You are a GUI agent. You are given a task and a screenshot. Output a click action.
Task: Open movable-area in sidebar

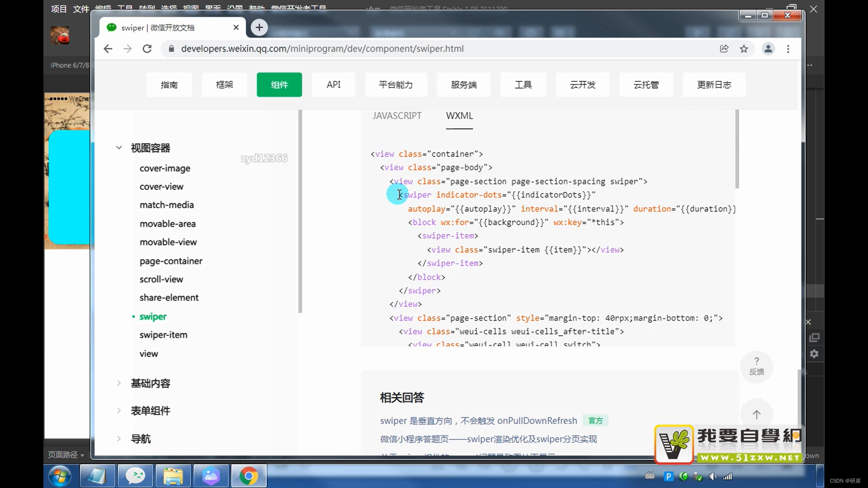click(167, 224)
